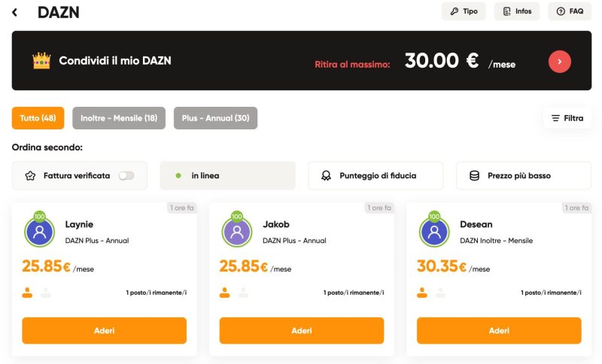This screenshot has width=602, height=364.
Task: Click Desean's profile avatar
Action: coord(434,232)
